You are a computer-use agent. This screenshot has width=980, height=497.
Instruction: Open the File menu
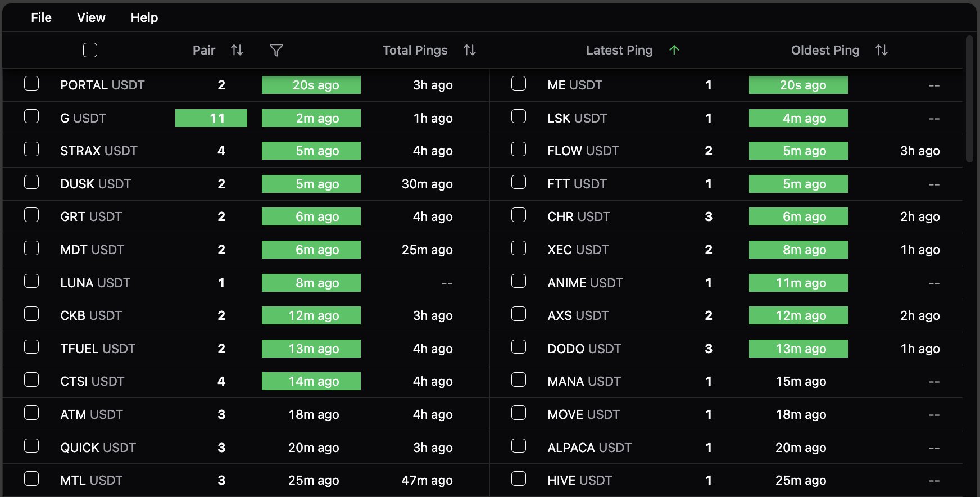[x=41, y=18]
